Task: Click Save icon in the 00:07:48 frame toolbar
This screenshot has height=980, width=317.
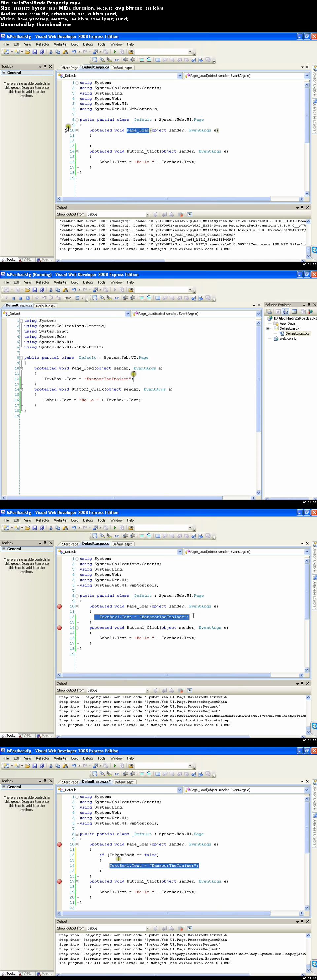Action: (x=35, y=766)
